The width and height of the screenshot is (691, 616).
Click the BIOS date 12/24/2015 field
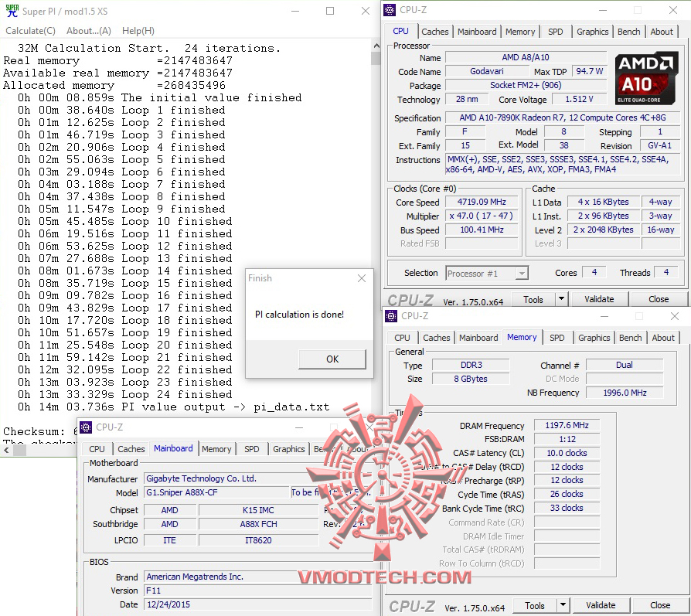tap(258, 604)
